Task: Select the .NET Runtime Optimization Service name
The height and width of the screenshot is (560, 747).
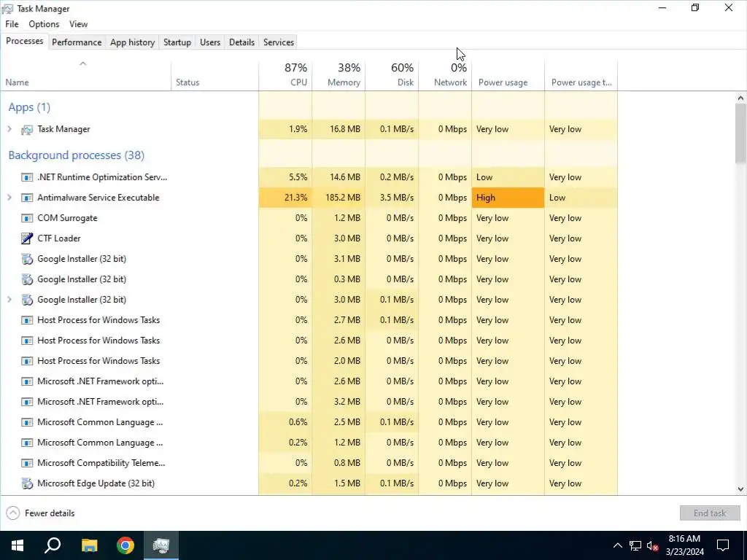Action: pos(102,177)
